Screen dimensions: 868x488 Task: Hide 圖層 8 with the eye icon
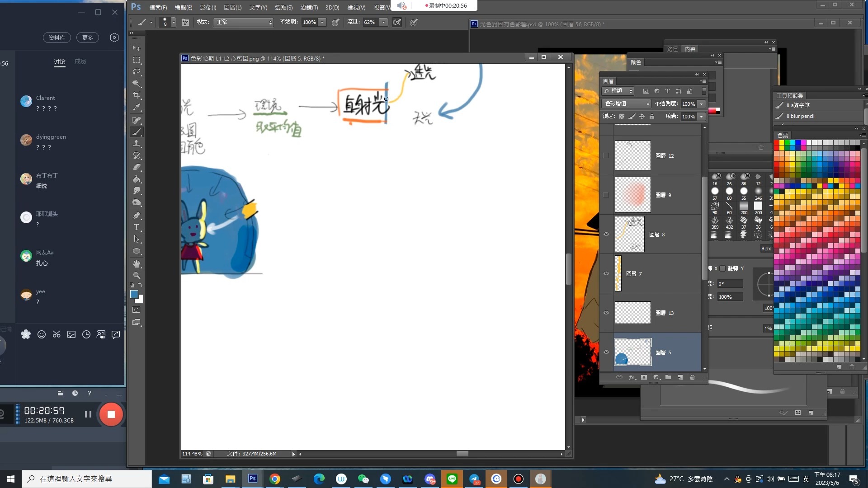coord(606,234)
